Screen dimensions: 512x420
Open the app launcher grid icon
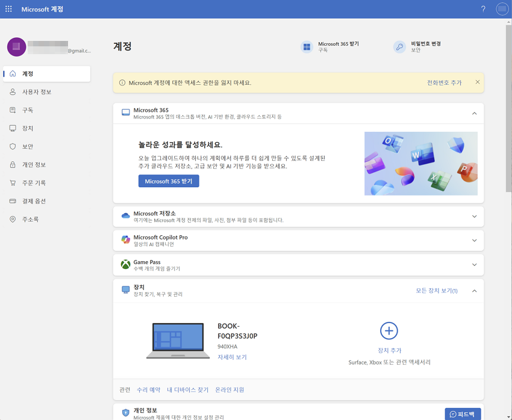9,9
